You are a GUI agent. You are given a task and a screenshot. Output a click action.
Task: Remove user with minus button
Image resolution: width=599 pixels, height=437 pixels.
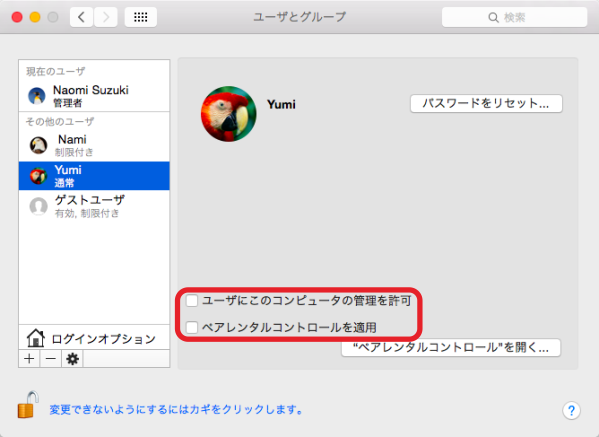pyautogui.click(x=50, y=359)
